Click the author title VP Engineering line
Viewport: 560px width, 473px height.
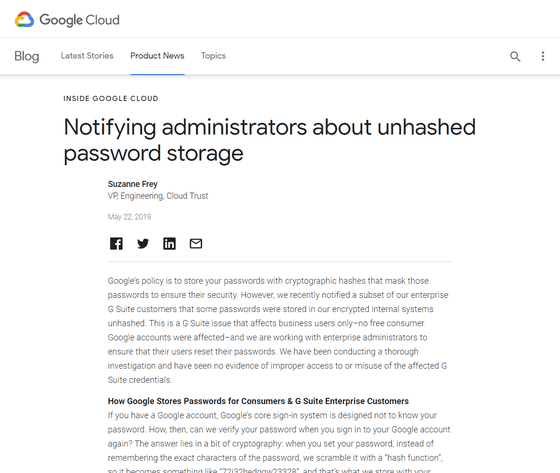pos(158,196)
